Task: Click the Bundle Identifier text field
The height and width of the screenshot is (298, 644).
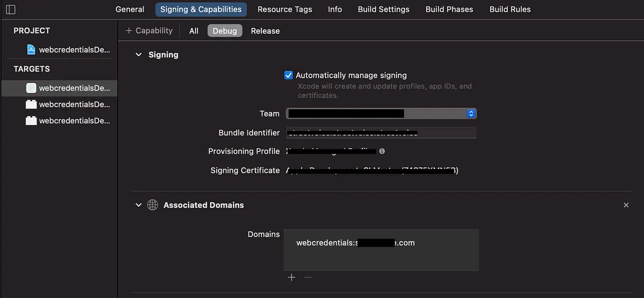Action: (x=380, y=133)
